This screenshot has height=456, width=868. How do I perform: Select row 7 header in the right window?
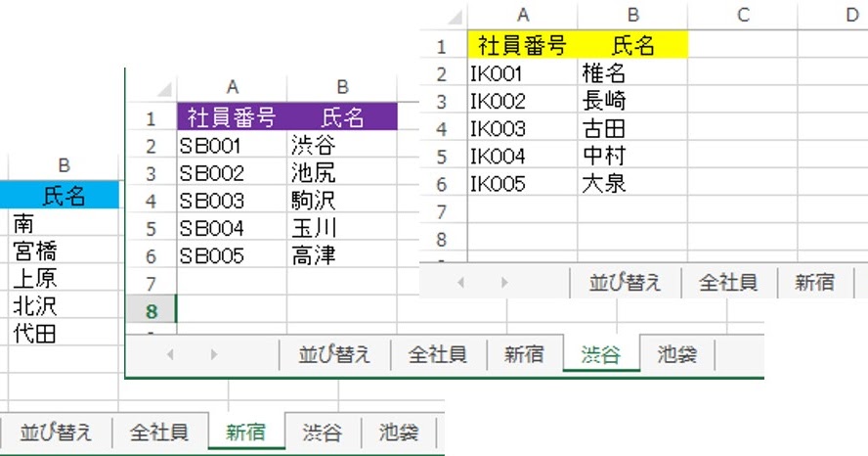pos(442,211)
